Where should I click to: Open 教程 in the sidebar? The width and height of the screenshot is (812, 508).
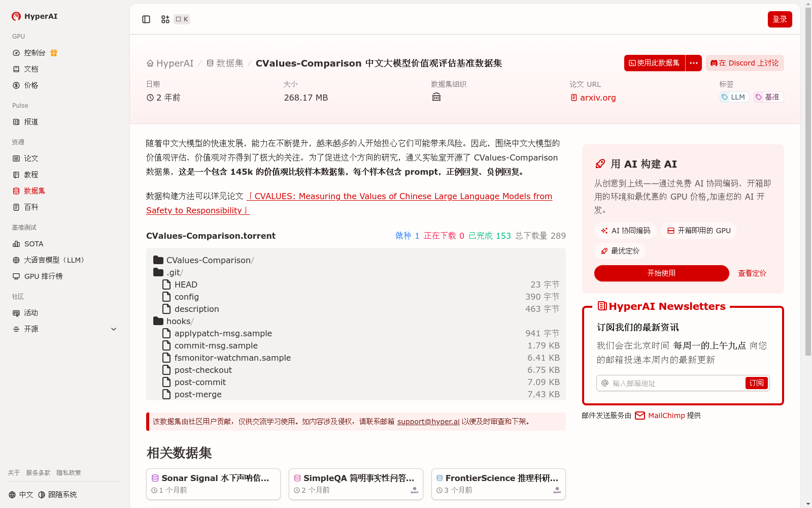click(25, 175)
